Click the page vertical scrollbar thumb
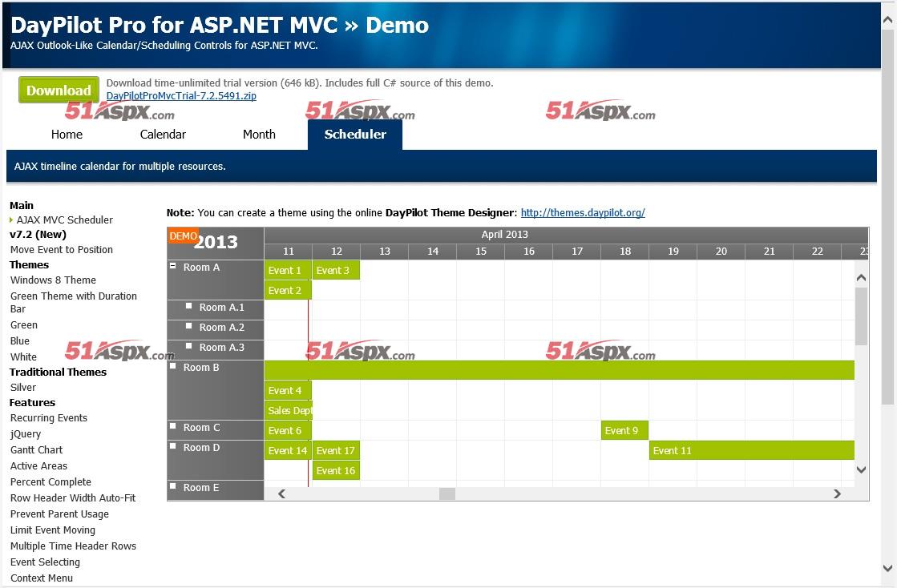Screen dimensions: 897x588 (888, 217)
